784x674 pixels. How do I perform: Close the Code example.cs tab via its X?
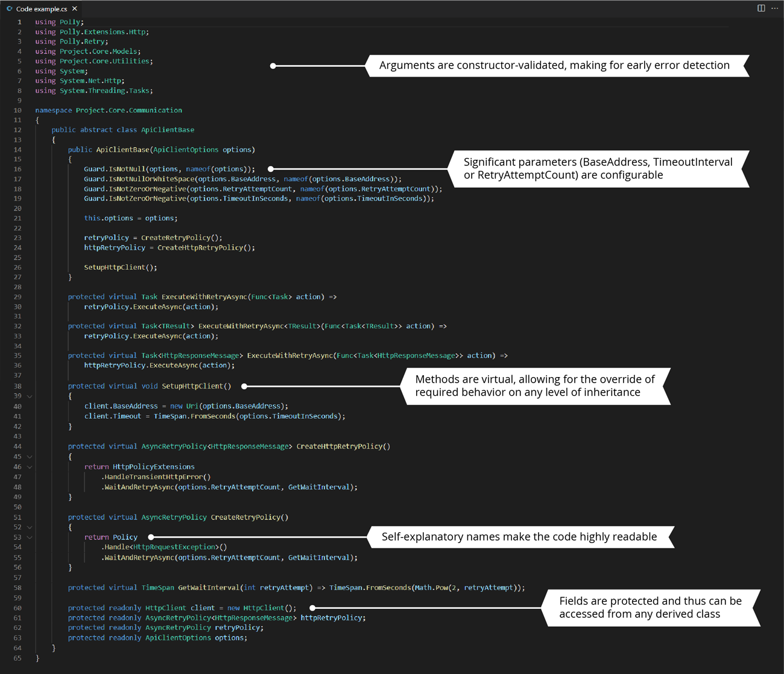point(74,8)
